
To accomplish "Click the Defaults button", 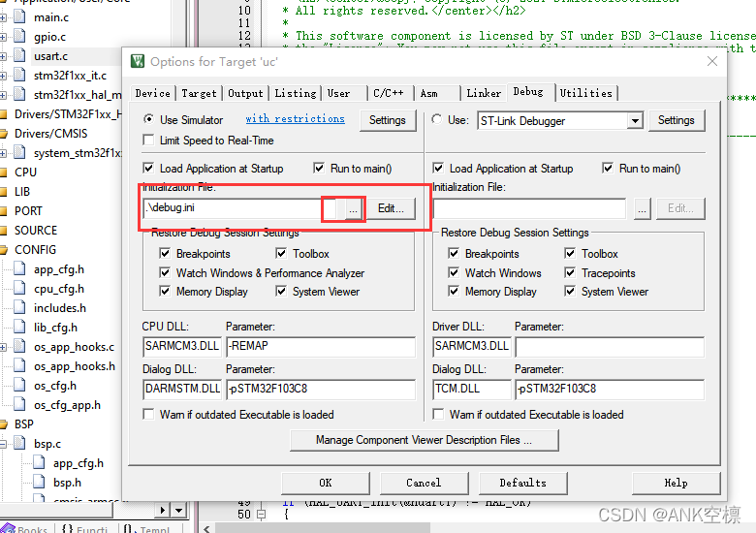I will (522, 483).
